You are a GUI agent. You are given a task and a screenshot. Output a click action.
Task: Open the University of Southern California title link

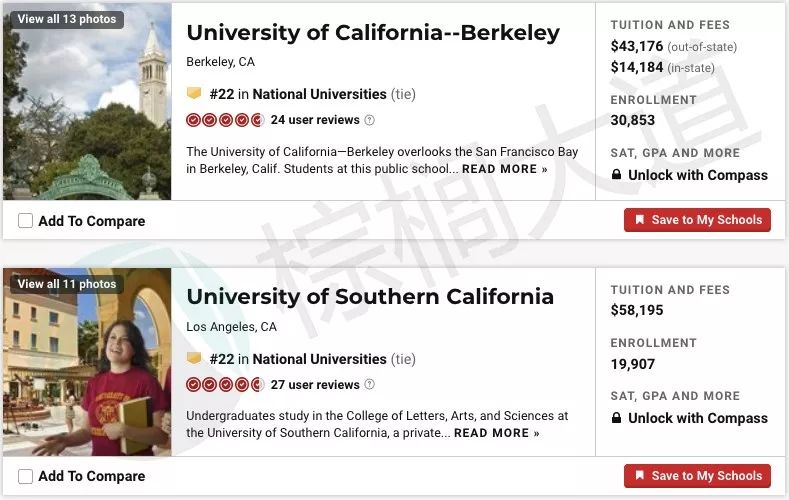point(370,297)
